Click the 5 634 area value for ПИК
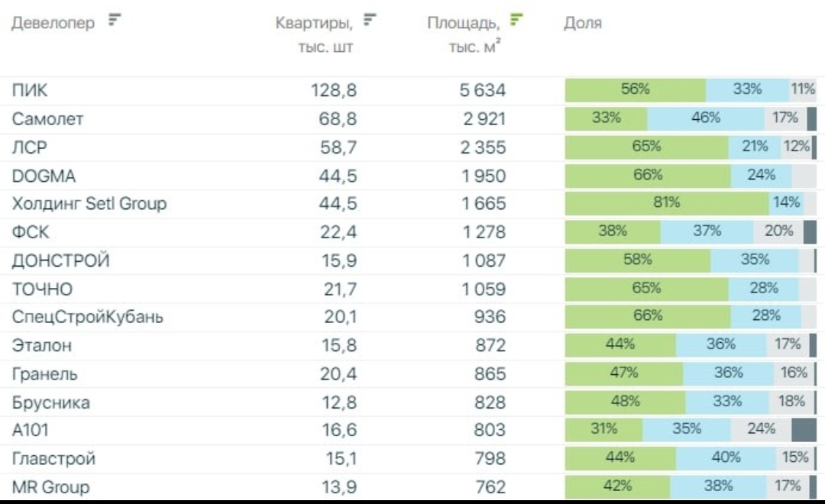Viewport: 825px width, 504px height. point(482,90)
